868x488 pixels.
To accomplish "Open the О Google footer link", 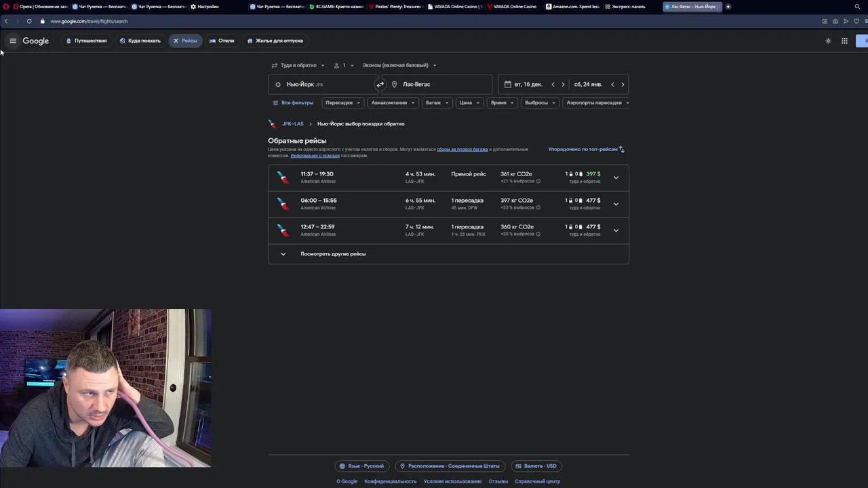I will click(347, 482).
